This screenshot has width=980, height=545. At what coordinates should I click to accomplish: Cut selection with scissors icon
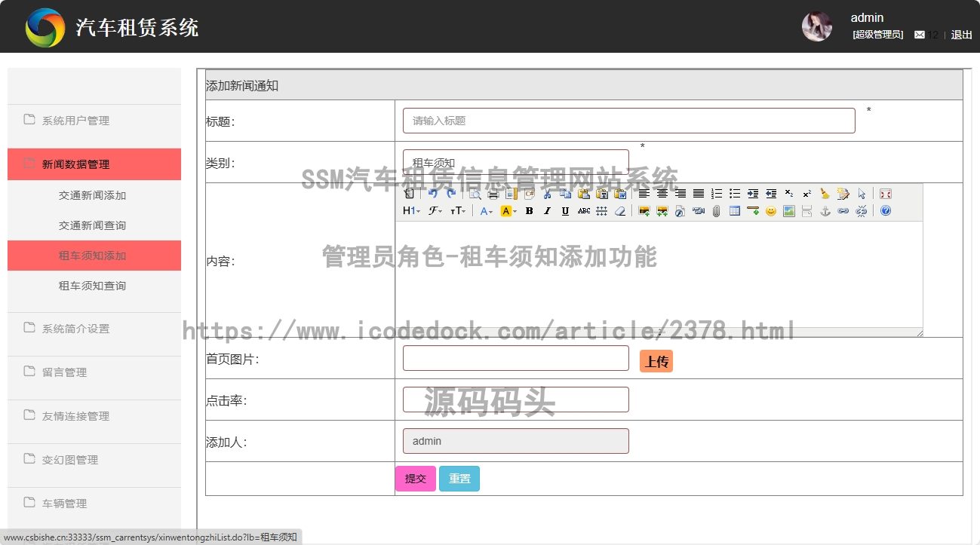click(548, 194)
